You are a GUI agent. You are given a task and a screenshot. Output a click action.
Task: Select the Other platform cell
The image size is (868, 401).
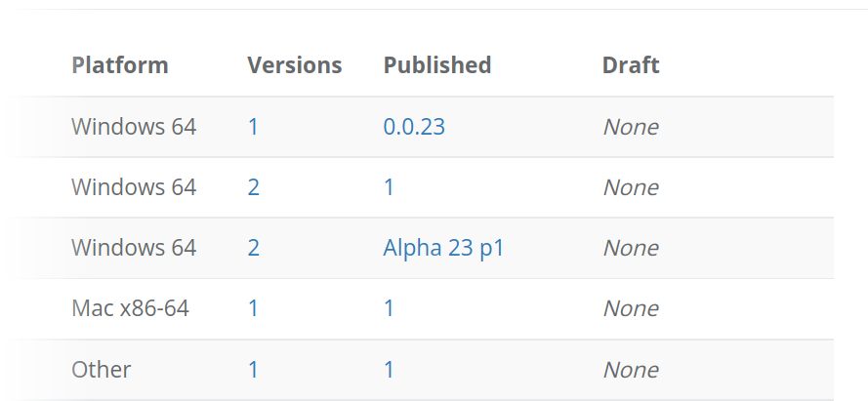tap(102, 370)
